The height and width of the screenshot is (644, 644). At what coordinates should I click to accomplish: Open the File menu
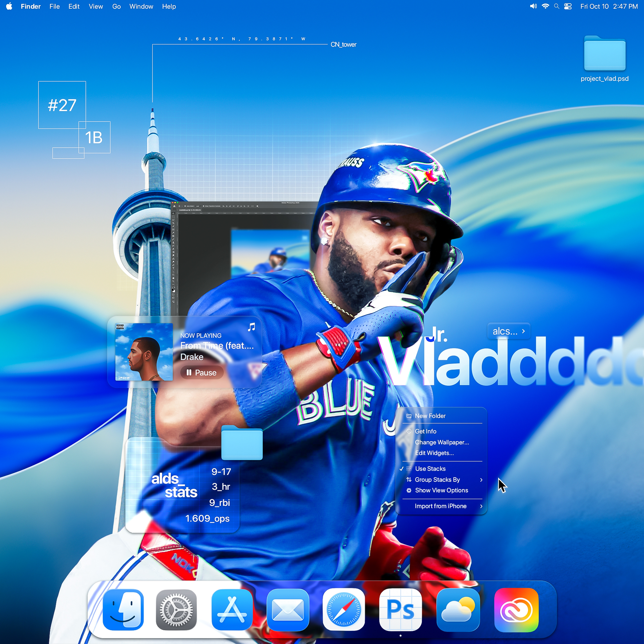coord(54,6)
